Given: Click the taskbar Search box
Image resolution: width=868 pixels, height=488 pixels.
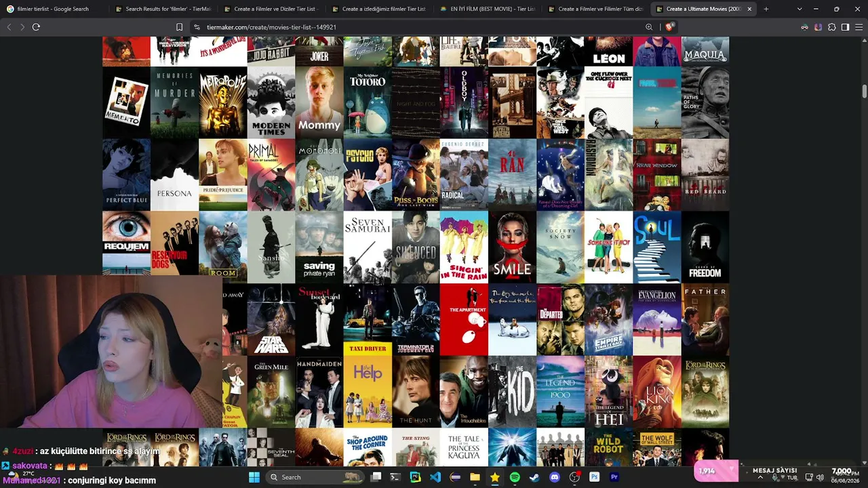Looking at the screenshot, I should (315, 477).
